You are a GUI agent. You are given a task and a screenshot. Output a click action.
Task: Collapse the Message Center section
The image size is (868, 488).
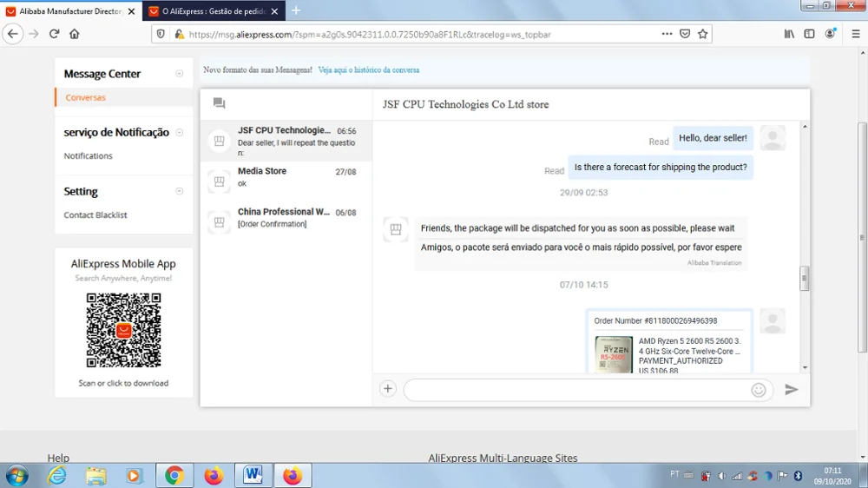coord(180,74)
